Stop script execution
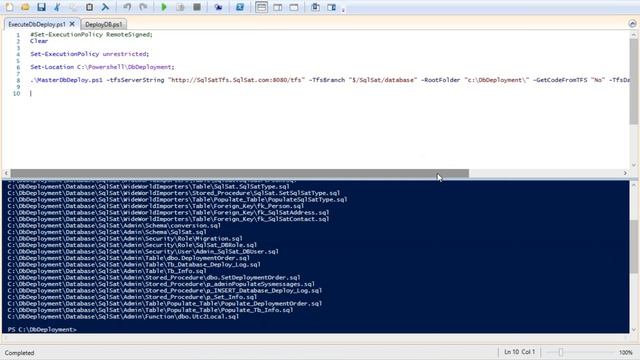The width and height of the screenshot is (640, 360). [197, 7]
